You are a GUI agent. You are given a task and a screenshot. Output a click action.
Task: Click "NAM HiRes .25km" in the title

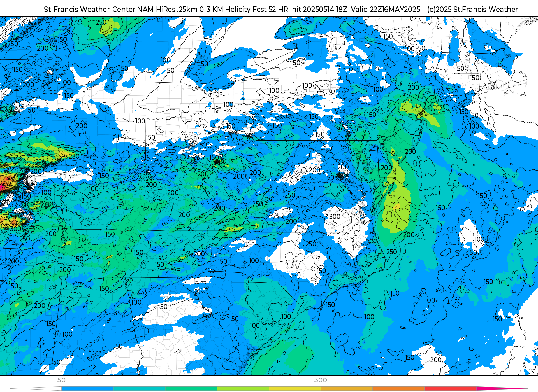[x=167, y=10]
